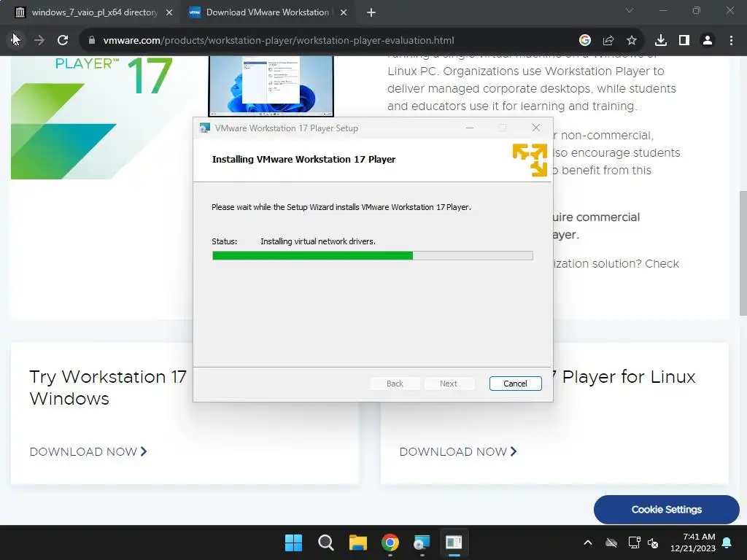The height and width of the screenshot is (560, 747).
Task: Click the Share this page icon
Action: [x=608, y=40]
